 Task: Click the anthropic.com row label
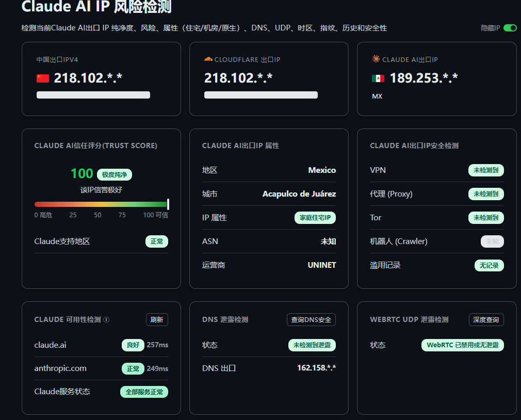60,368
